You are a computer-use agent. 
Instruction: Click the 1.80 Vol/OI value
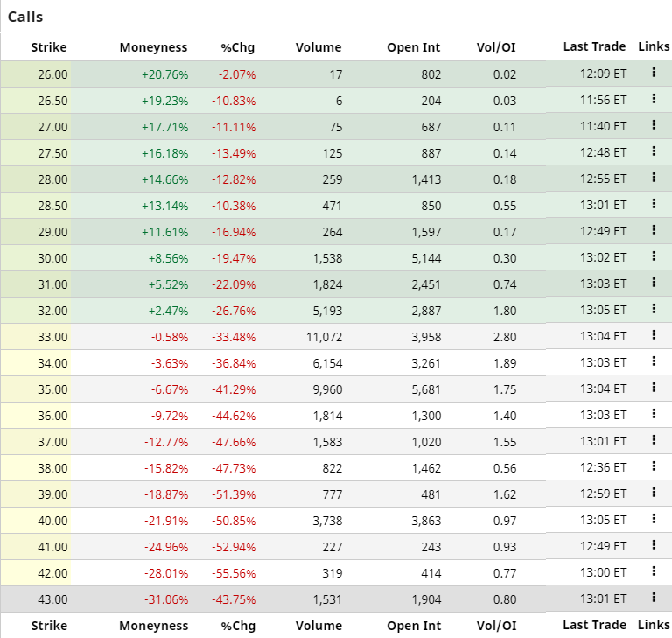click(505, 311)
